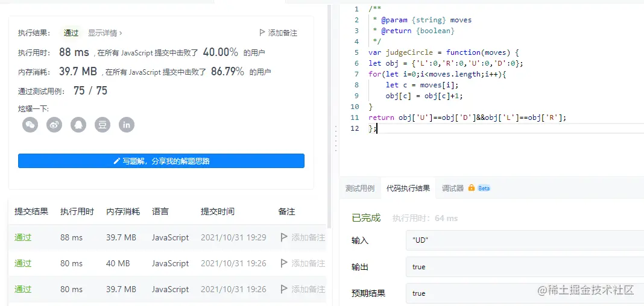
Task: Click 语言 column header
Action: 160,211
